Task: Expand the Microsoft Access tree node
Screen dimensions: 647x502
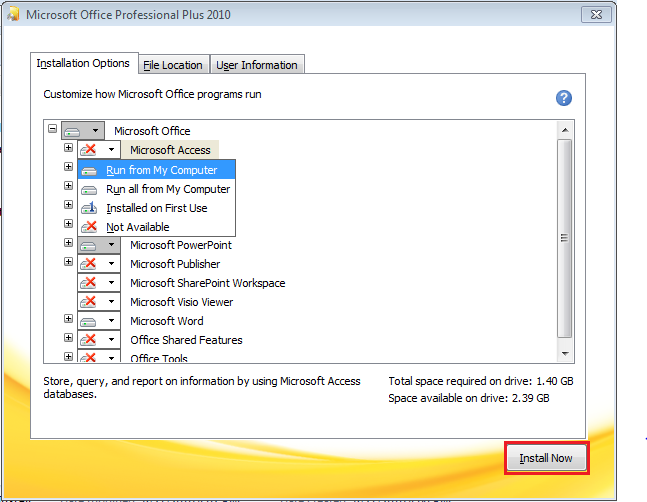Action: pos(68,148)
